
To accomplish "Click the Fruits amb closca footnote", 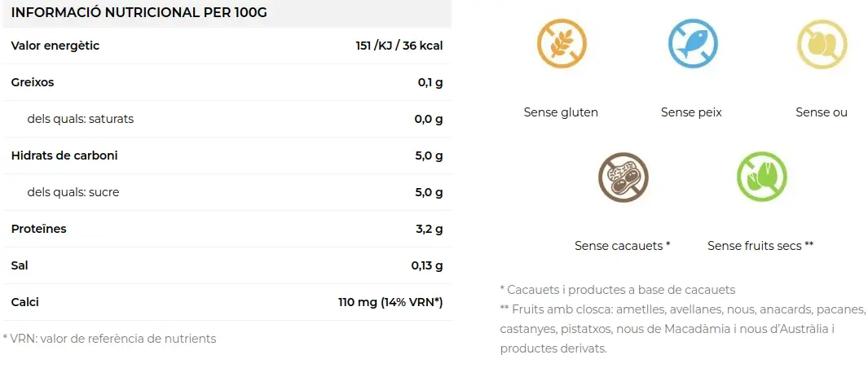I will coord(682,329).
